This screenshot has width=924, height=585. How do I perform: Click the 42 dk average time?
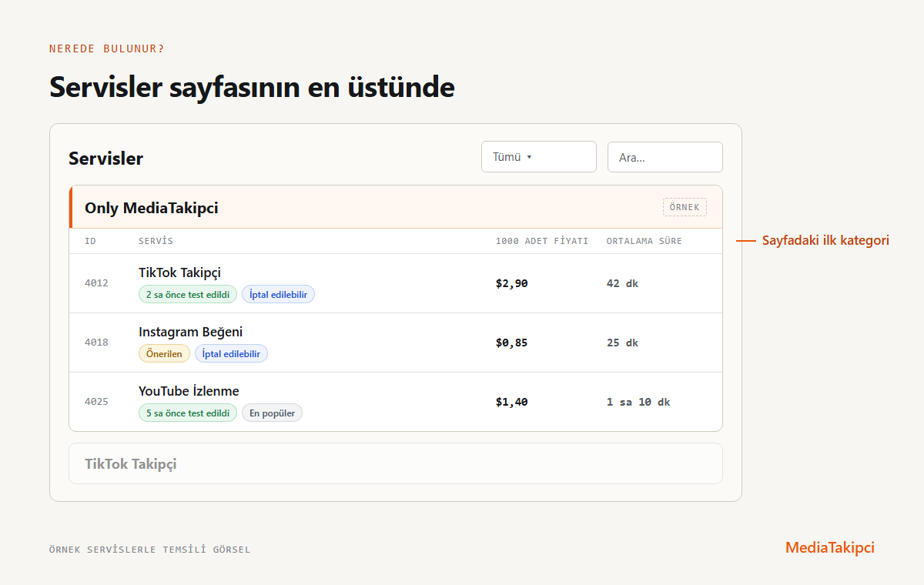tap(623, 283)
